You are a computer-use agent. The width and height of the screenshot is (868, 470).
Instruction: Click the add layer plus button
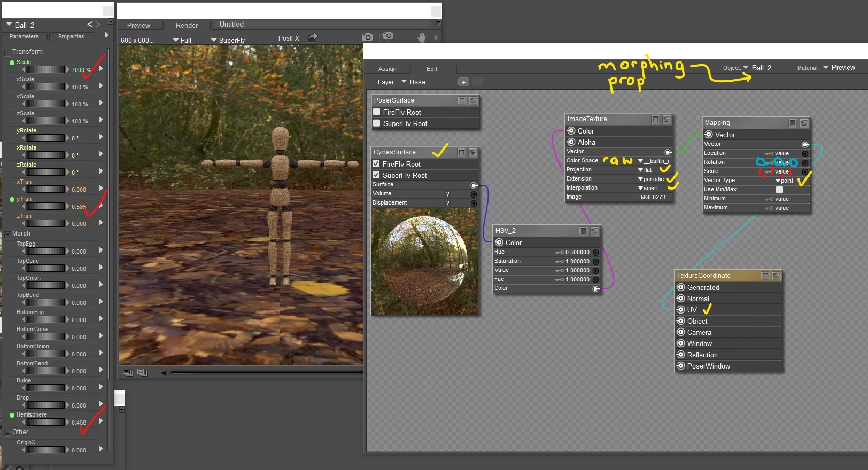pyautogui.click(x=463, y=82)
